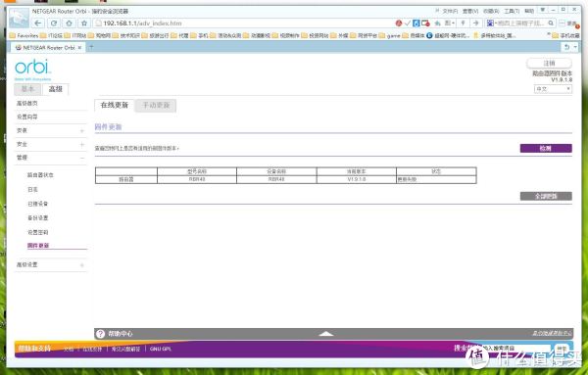588x375 pixels.
Task: Open the help center question mark icon
Action: tap(101, 334)
